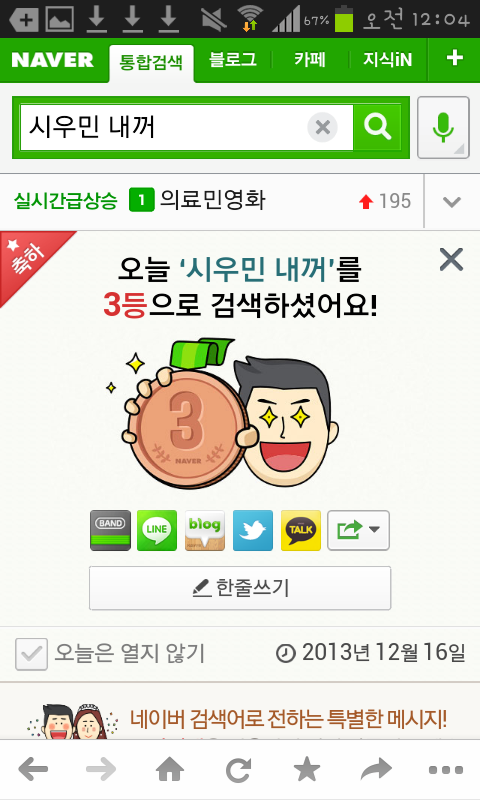Go to browser home page icon
The height and width of the screenshot is (800, 480).
pyautogui.click(x=170, y=769)
